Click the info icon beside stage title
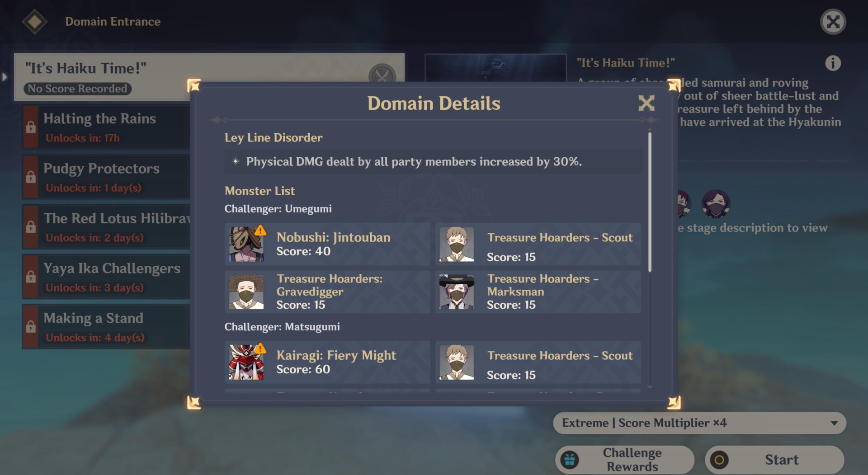Image resolution: width=868 pixels, height=475 pixels. point(833,63)
